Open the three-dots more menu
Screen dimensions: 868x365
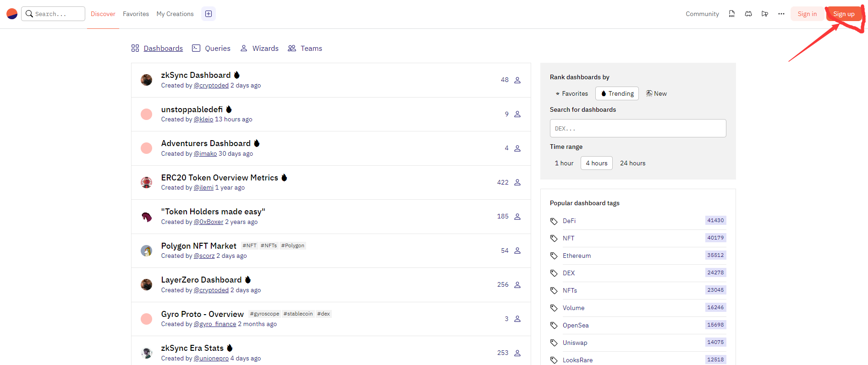point(781,14)
